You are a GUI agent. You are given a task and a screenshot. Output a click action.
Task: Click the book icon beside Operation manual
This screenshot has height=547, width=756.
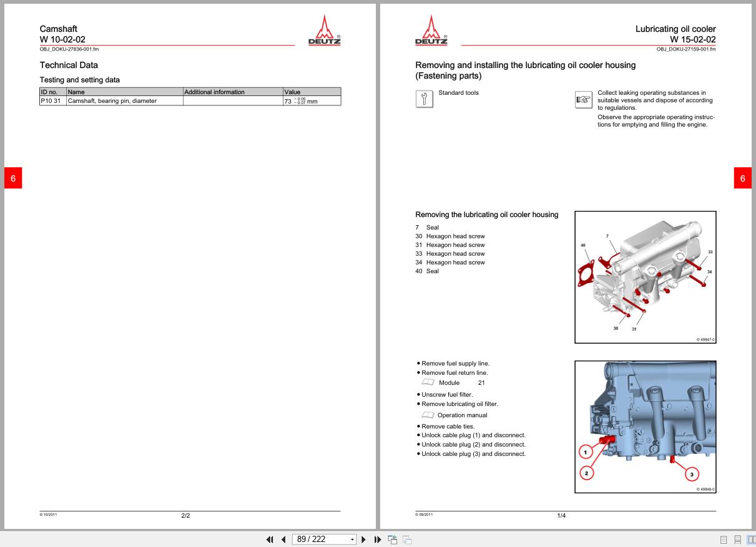[428, 415]
